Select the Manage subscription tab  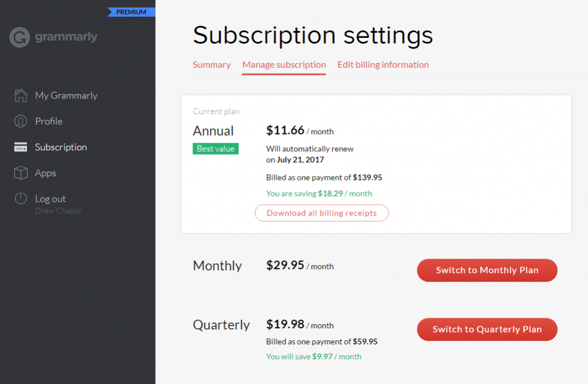tap(284, 64)
